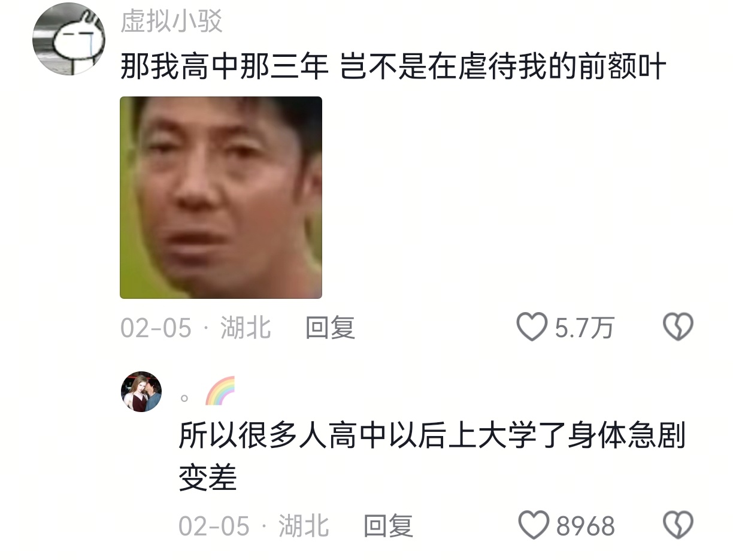Open 虚拟小驳's profile avatar
The image size is (733, 560).
click(69, 39)
